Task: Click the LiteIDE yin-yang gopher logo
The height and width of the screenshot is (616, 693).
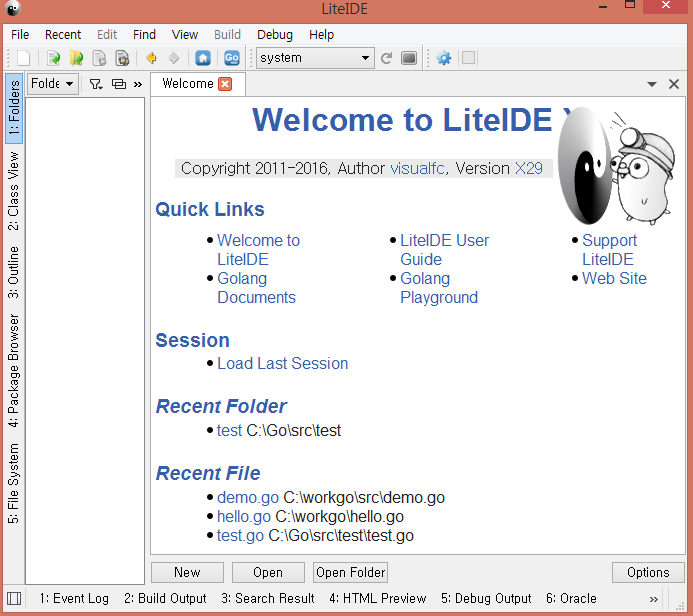Action: 617,166
